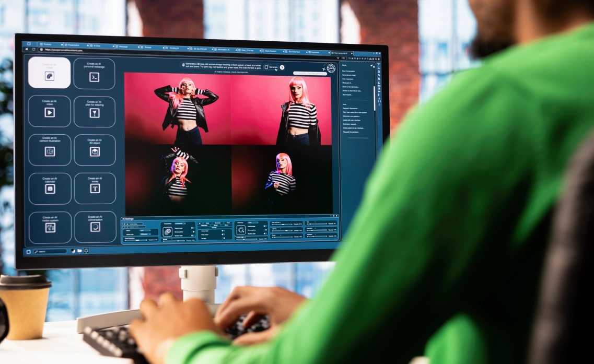Open the Create an AI calendar card
Image resolution: width=594 pixels, height=364 pixels.
(50, 189)
